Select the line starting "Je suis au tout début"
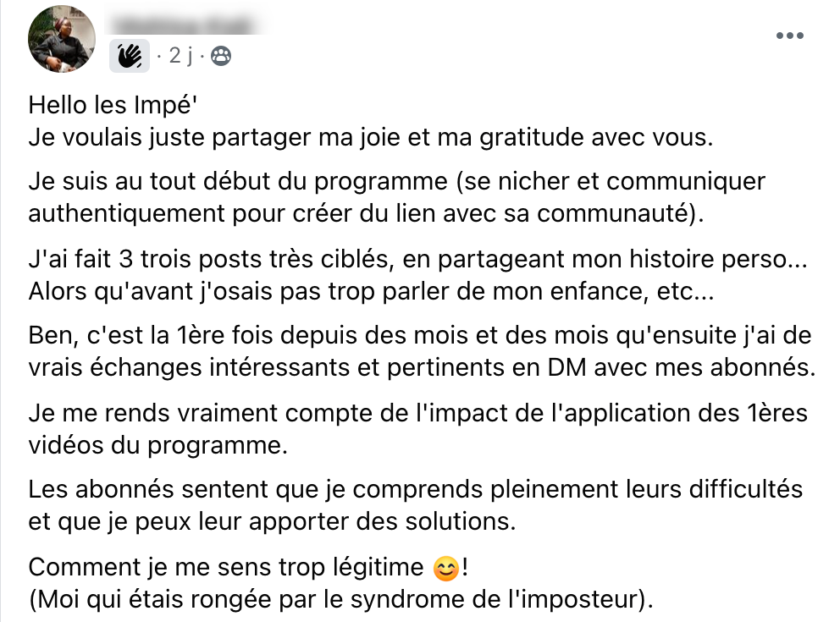840x622 pixels. [396, 181]
